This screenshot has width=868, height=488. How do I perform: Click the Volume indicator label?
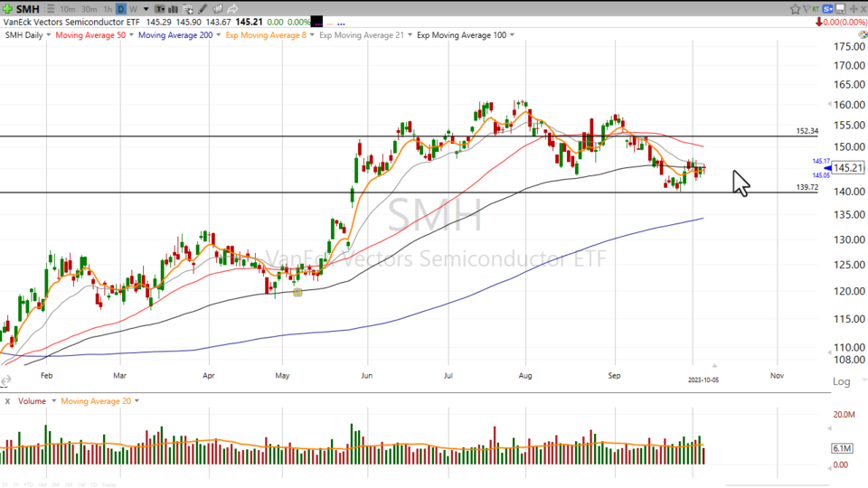pos(33,401)
